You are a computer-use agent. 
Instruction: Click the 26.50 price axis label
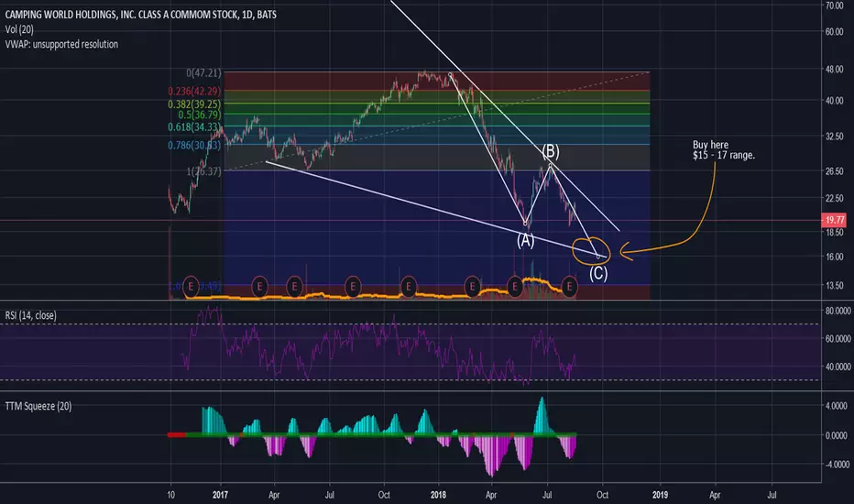click(835, 171)
